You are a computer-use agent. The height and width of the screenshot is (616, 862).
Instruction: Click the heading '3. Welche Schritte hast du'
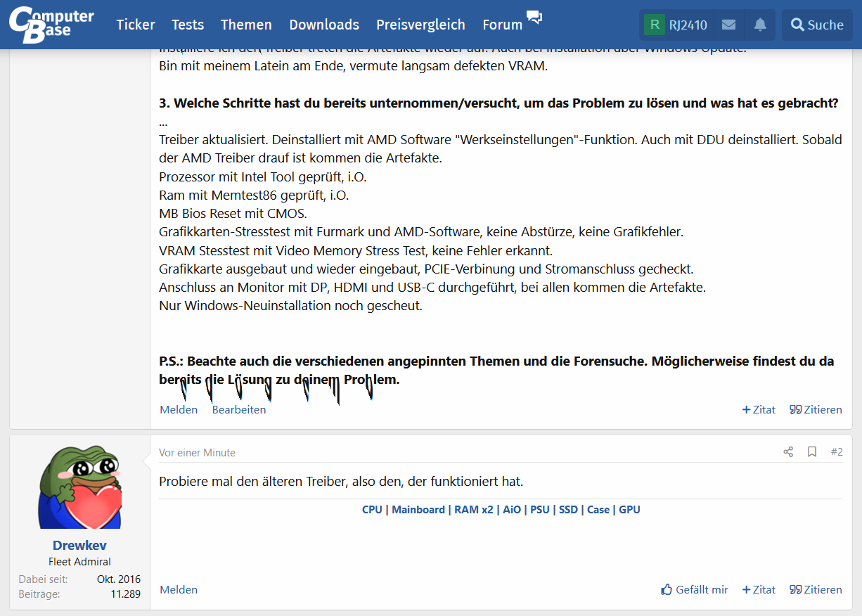tap(498, 103)
